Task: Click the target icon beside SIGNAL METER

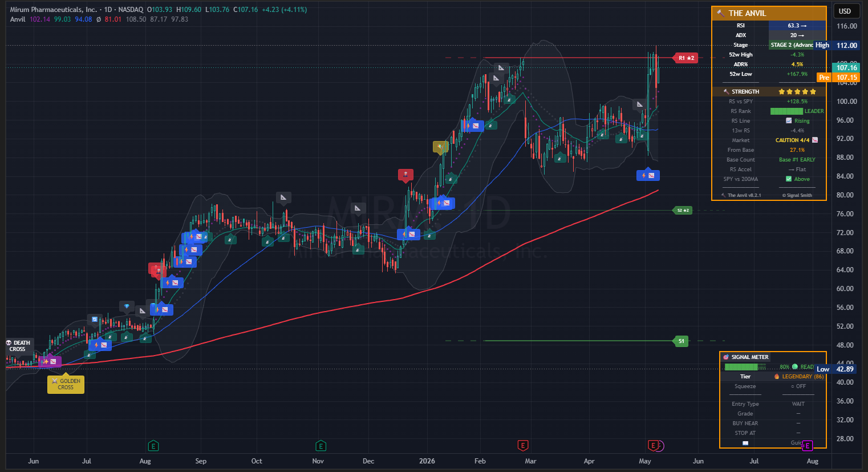Action: point(726,357)
